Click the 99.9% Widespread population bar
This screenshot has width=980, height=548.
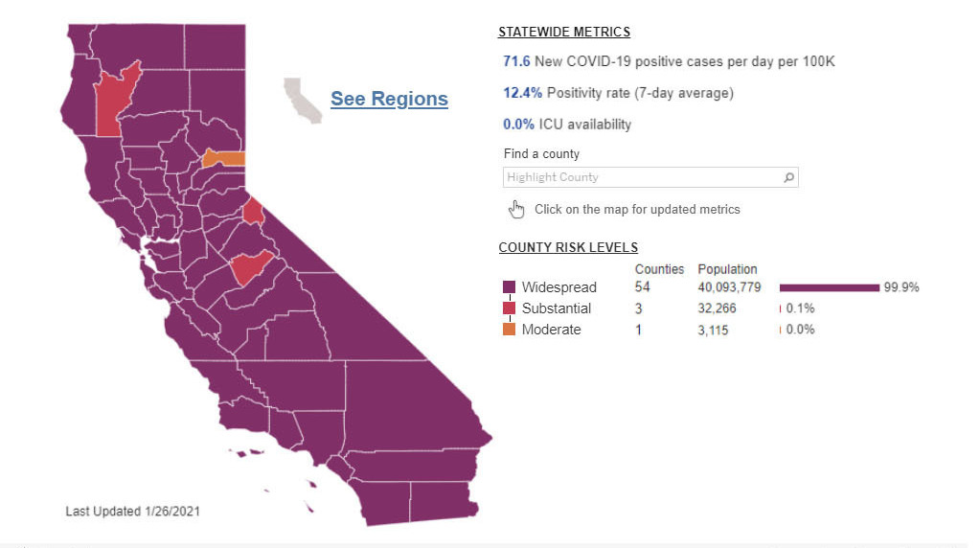point(829,287)
